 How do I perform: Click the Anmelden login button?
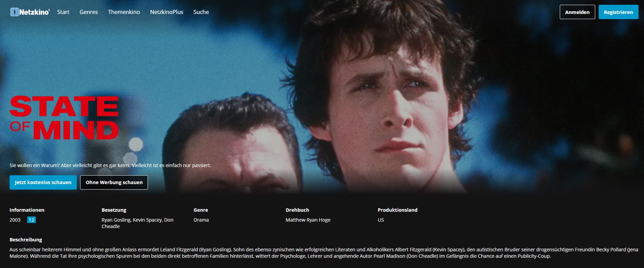click(x=577, y=12)
